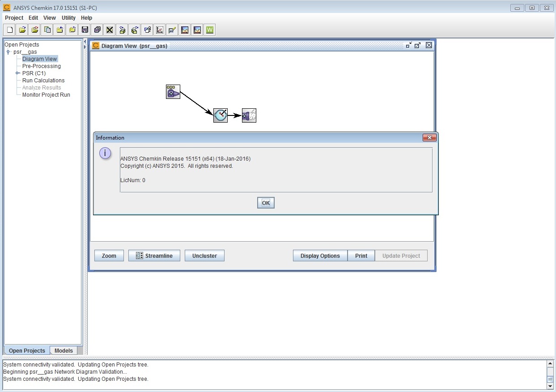This screenshot has height=392, width=556.
Task: Click the green W toolbar icon
Action: click(x=210, y=30)
